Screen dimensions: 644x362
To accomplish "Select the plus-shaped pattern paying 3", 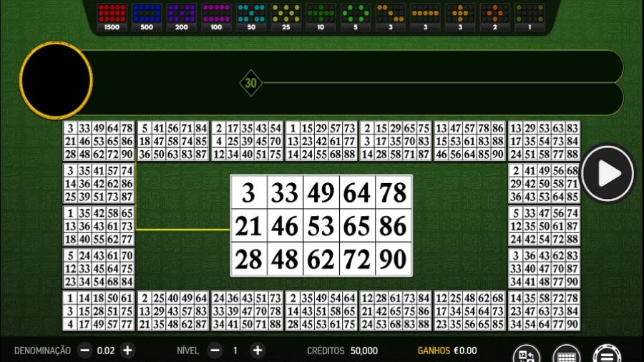I will [460, 18].
